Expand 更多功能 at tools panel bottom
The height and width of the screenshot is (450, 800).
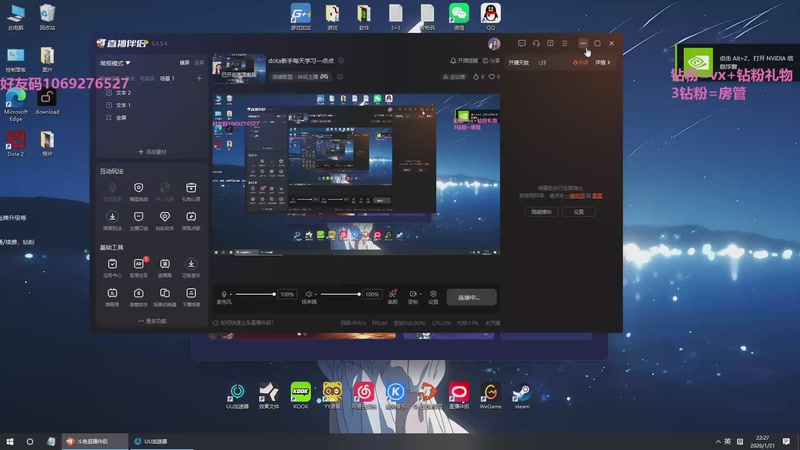(x=152, y=321)
